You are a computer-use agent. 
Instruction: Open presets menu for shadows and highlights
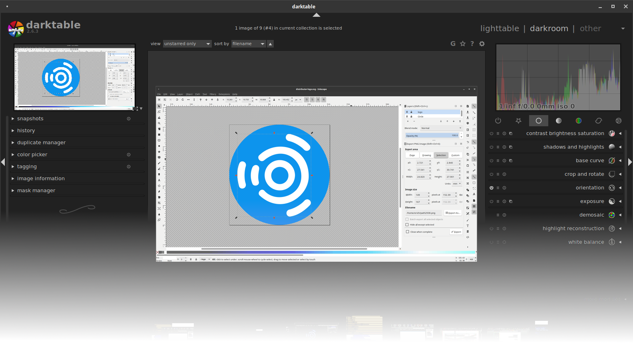click(498, 147)
